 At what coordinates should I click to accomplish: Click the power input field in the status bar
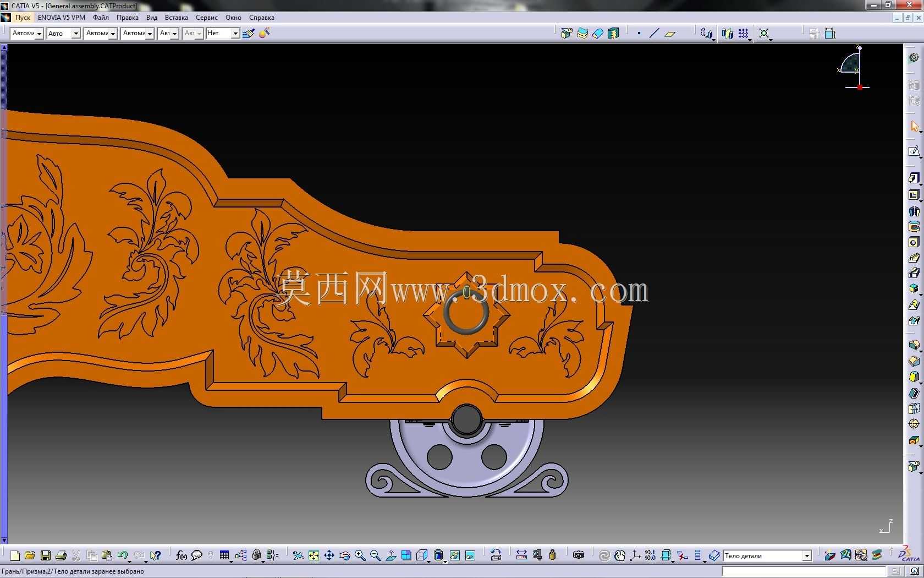804,571
